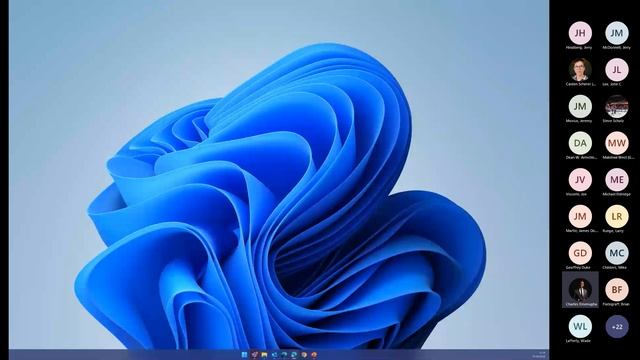
Task: Select the LR participant avatar
Action: [x=617, y=216]
